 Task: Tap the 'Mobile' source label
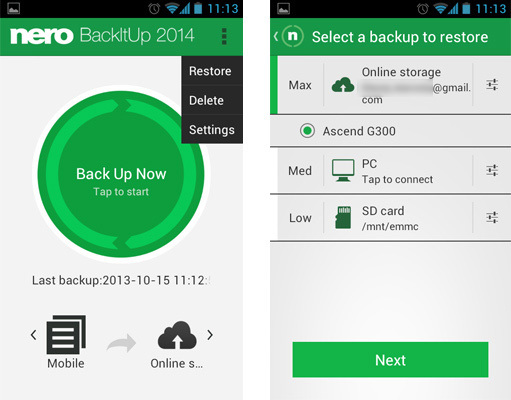click(66, 363)
